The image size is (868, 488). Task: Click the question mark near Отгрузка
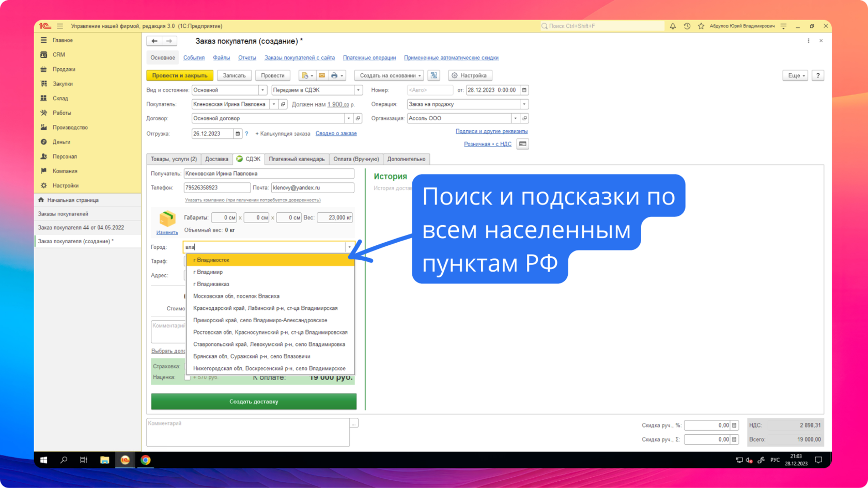coord(247,134)
